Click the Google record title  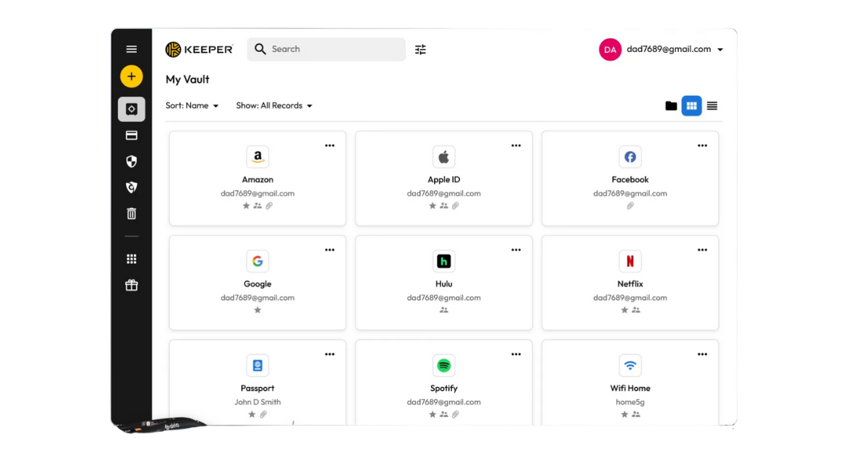258,284
